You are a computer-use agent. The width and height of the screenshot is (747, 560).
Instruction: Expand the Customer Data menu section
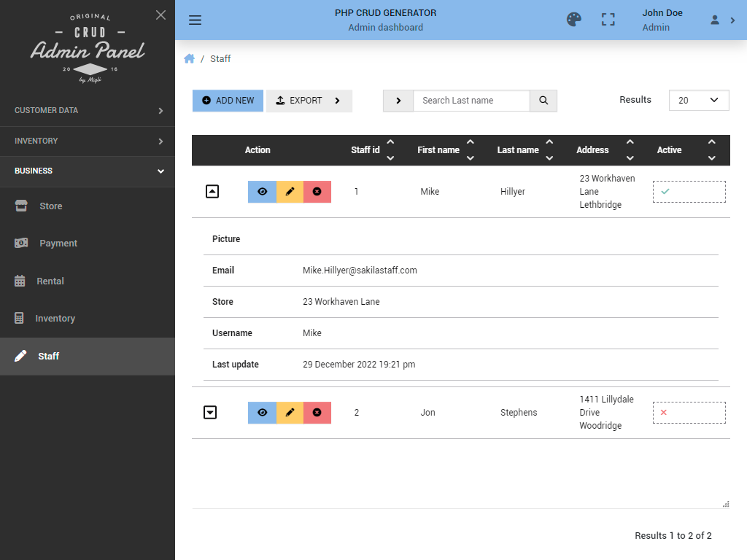pyautogui.click(x=88, y=111)
